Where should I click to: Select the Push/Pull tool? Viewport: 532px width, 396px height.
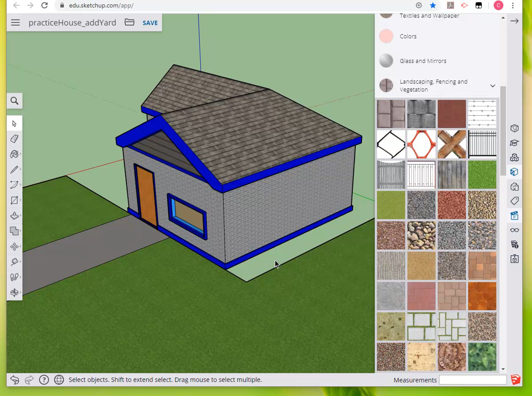(14, 215)
